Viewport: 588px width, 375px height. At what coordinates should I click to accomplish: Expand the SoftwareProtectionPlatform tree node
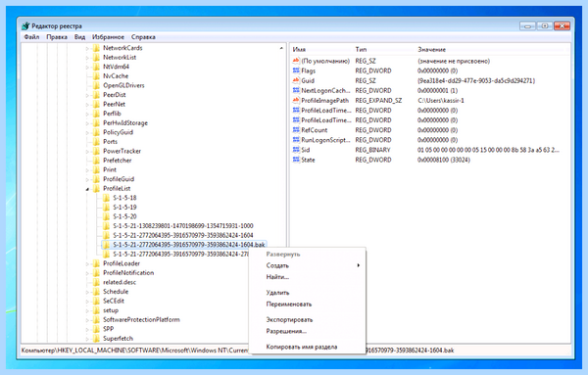[87, 320]
